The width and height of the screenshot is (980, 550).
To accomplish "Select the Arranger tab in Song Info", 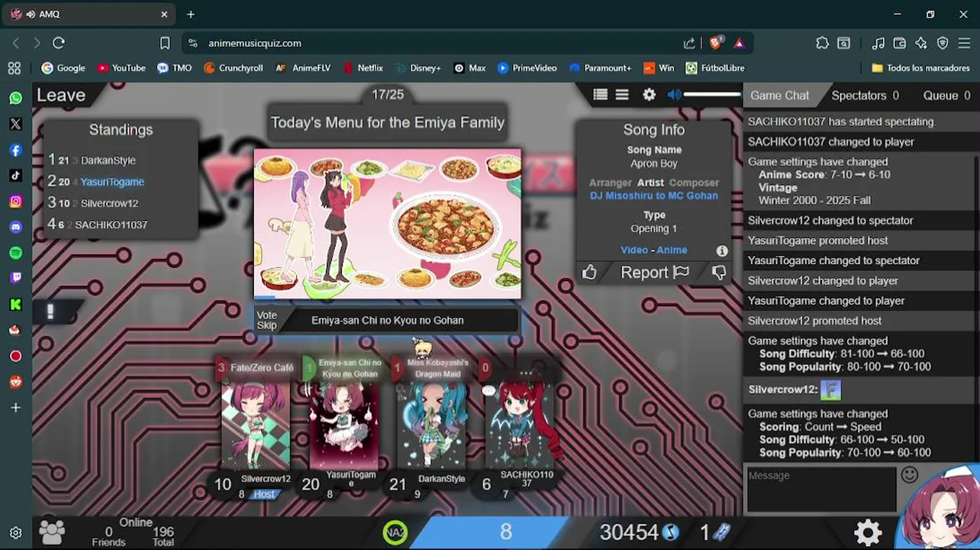I will pos(610,183).
